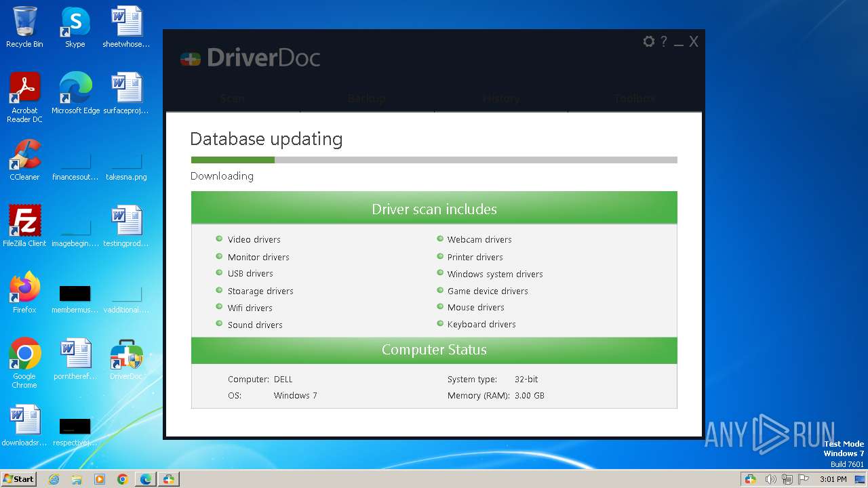
Task: Click the 'Downloading' status text
Action: (x=222, y=176)
